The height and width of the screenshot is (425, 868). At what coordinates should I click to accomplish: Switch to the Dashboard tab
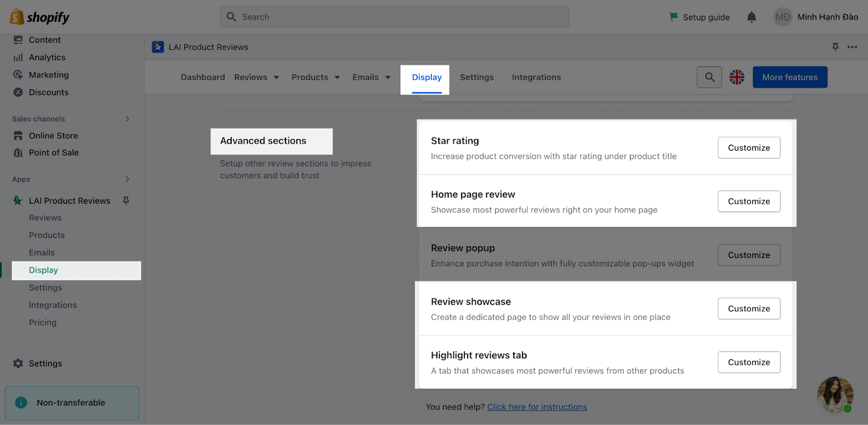tap(203, 77)
